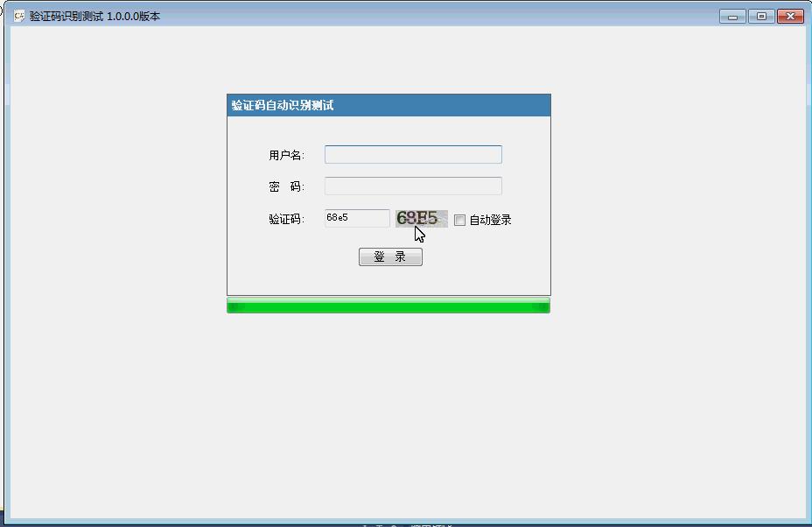
Task: Click the left end of the green progress bar
Action: point(234,306)
